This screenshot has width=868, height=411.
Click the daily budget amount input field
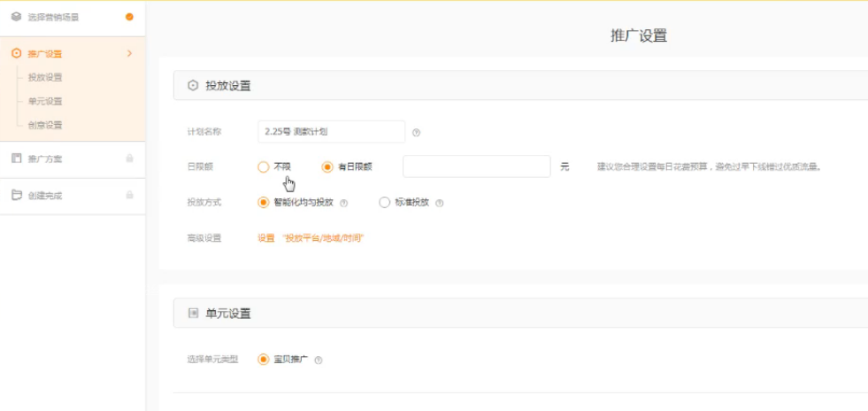(x=476, y=167)
